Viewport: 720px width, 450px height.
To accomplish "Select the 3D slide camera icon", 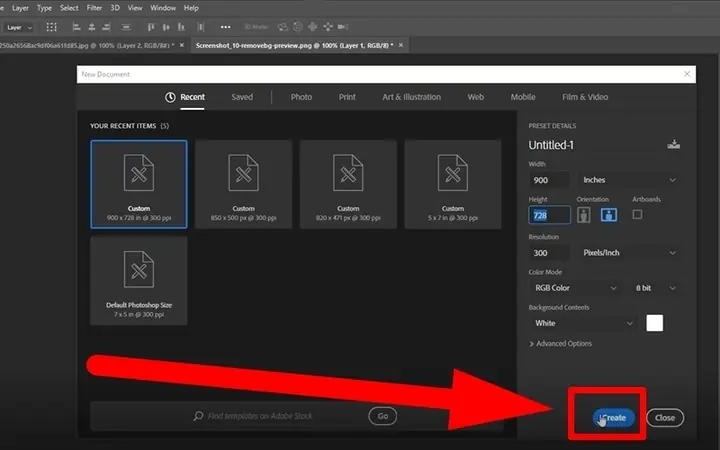I will click(x=328, y=27).
